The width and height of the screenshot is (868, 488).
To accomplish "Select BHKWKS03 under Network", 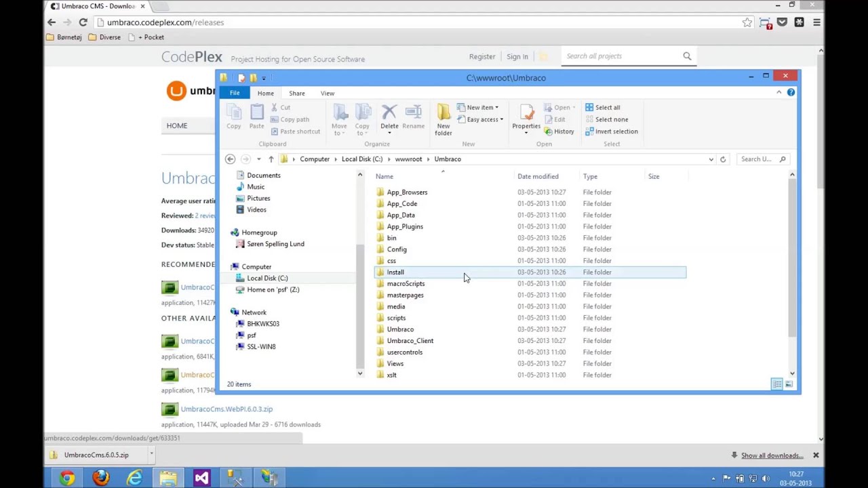I will point(263,324).
